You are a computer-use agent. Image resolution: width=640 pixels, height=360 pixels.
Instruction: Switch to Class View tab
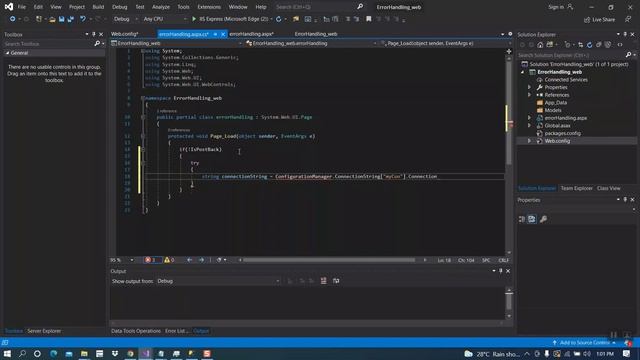[x=609, y=188]
